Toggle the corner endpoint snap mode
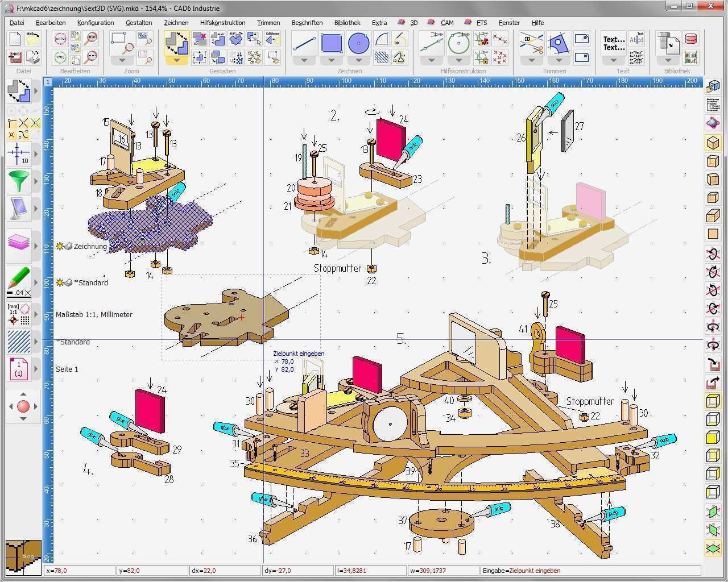 pos(12,123)
